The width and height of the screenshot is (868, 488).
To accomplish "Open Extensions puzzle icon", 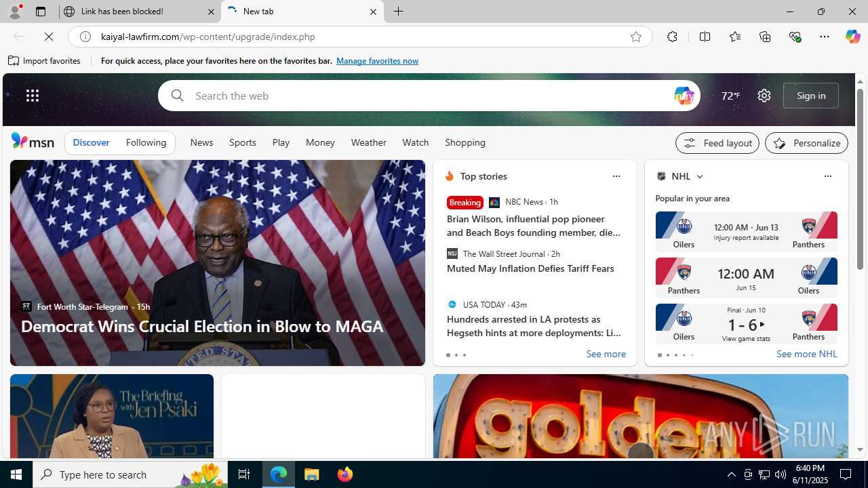I will pyautogui.click(x=672, y=37).
